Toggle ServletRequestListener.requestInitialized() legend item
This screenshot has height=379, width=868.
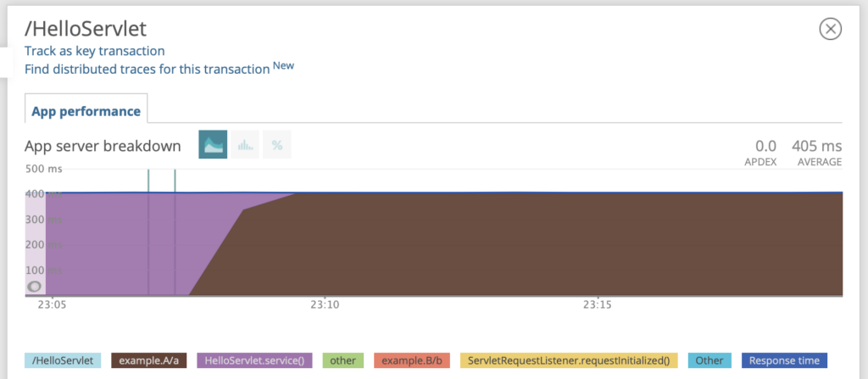pyautogui.click(x=569, y=360)
